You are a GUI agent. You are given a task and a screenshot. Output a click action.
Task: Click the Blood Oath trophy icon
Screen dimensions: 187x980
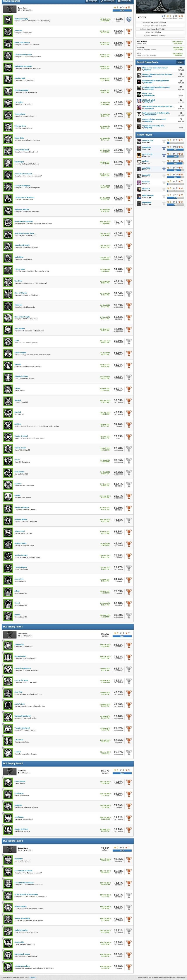tap(8, 139)
